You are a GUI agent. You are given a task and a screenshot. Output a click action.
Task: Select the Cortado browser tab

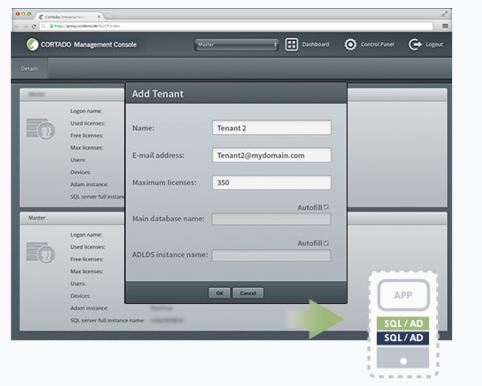69,16
